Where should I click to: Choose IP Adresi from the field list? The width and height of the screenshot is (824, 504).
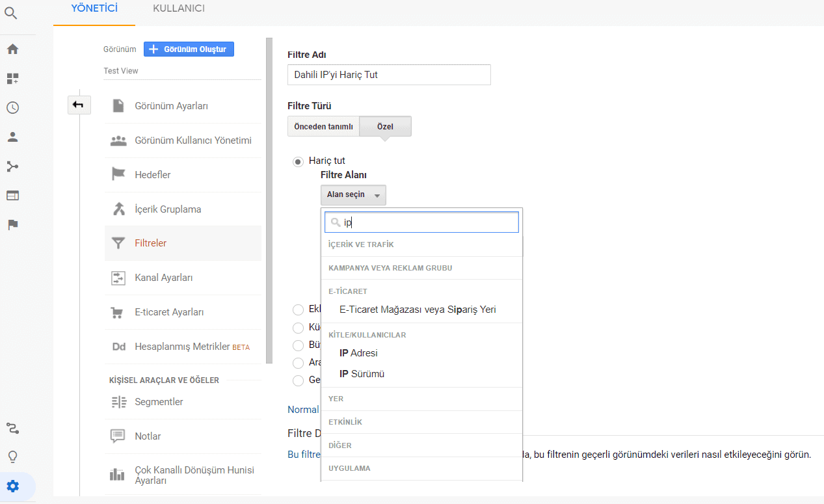click(x=358, y=353)
